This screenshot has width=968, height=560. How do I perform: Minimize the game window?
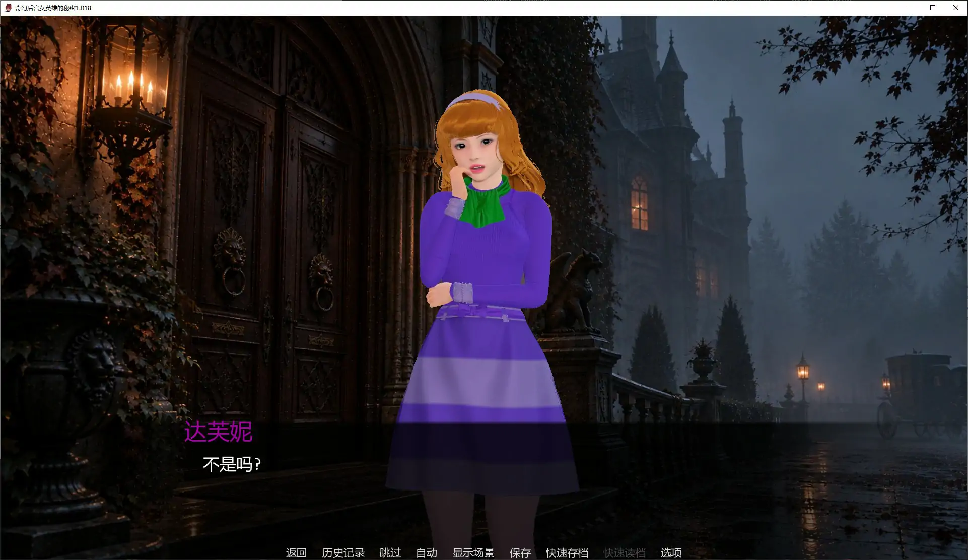click(910, 8)
